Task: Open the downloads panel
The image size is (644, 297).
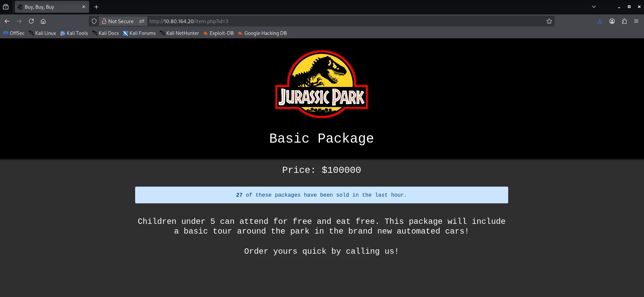Action: click(x=600, y=21)
